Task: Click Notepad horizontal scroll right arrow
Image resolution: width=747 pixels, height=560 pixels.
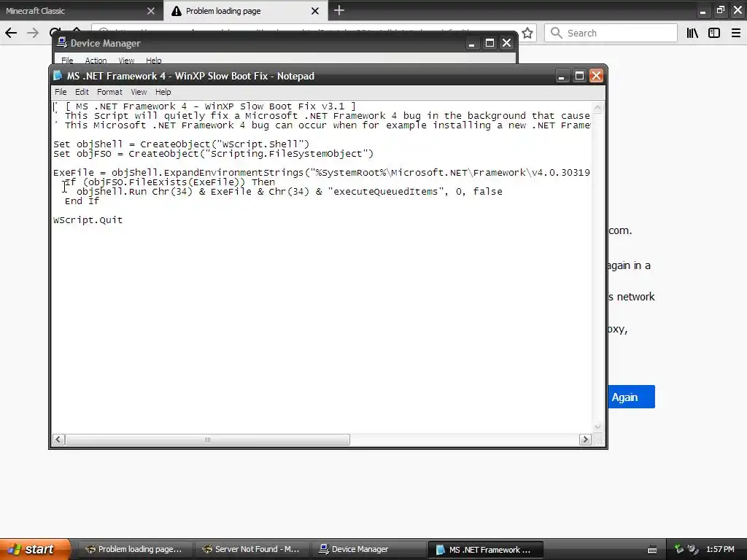Action: click(x=585, y=440)
